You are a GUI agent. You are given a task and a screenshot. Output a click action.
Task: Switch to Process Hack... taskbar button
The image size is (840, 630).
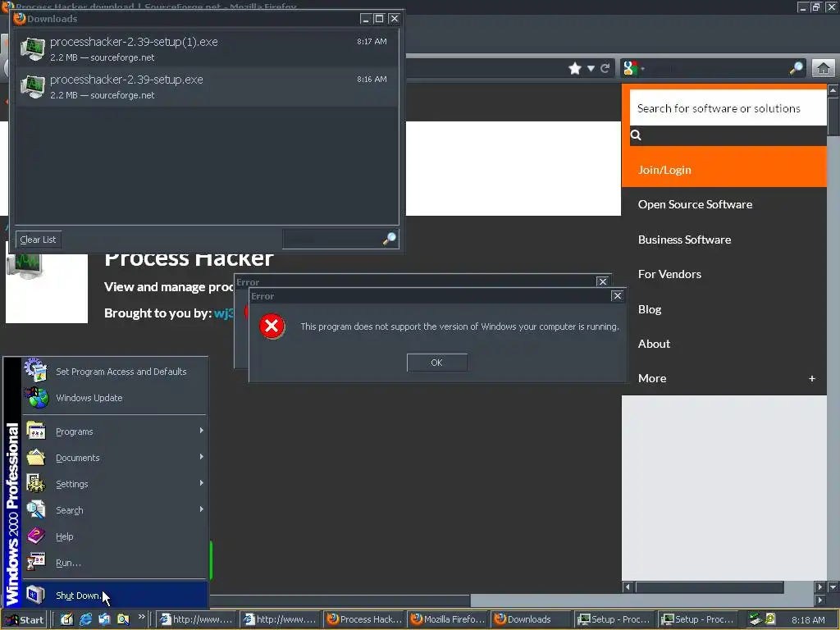click(x=364, y=619)
